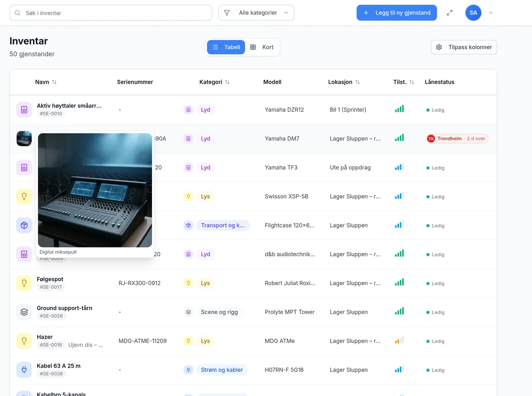
Task: Click the #SE-0036 tag
Action: coord(51,373)
